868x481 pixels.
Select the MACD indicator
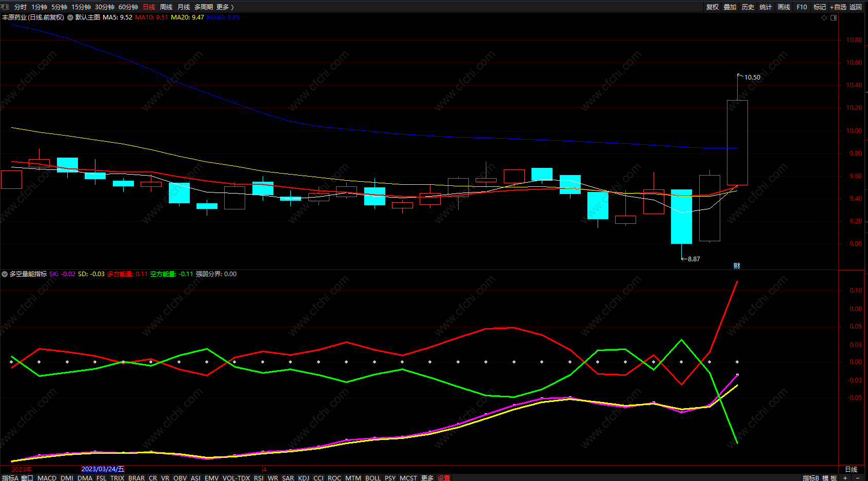click(x=47, y=478)
